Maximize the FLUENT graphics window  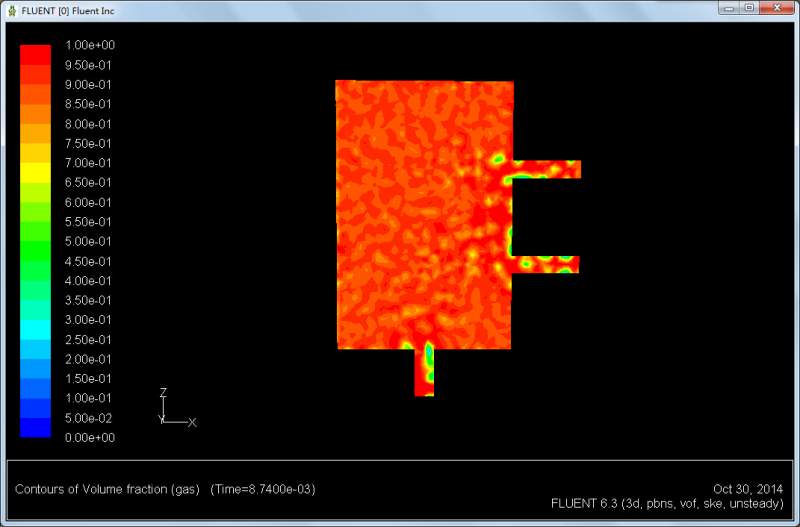point(749,8)
